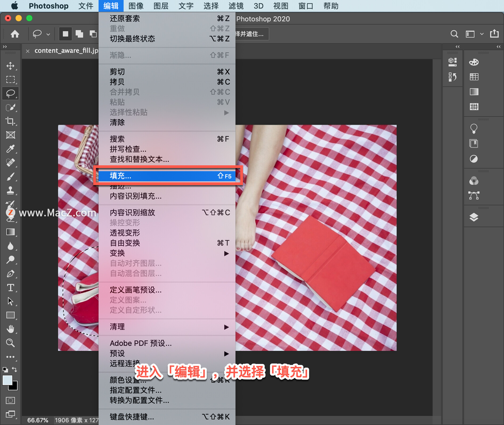
Task: Open the 3D Properties panel icon
Action: click(x=453, y=62)
